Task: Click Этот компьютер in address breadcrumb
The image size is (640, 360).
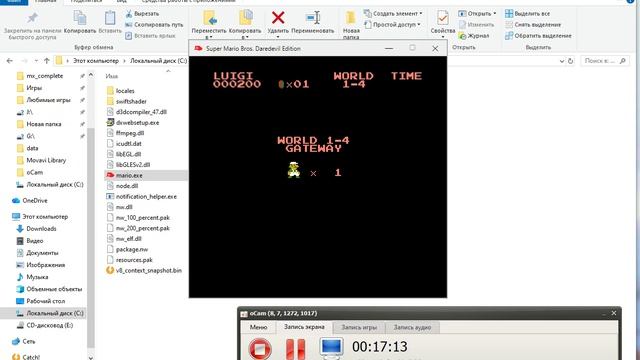Action: point(96,61)
